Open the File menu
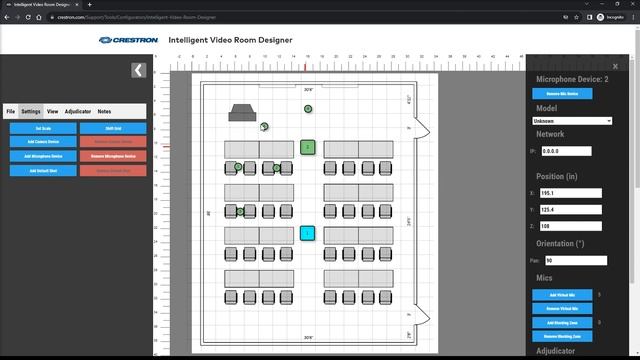This screenshot has width=640, height=360. [x=11, y=111]
